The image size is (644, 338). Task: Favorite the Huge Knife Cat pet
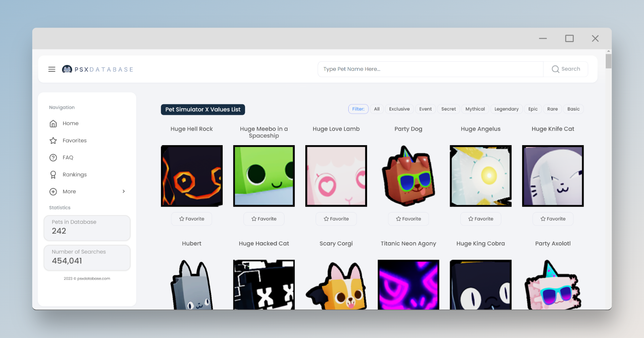point(553,219)
